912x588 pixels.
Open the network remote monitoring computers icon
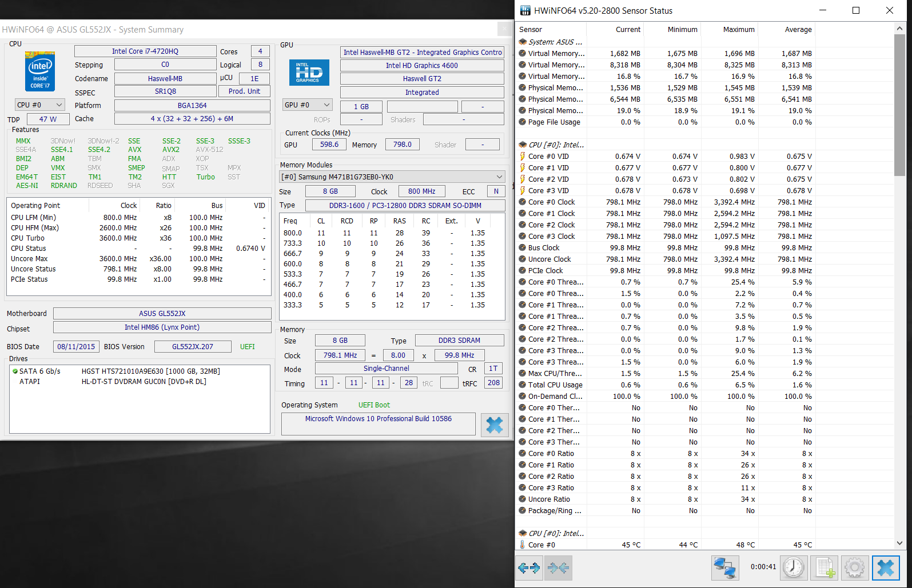coord(725,567)
